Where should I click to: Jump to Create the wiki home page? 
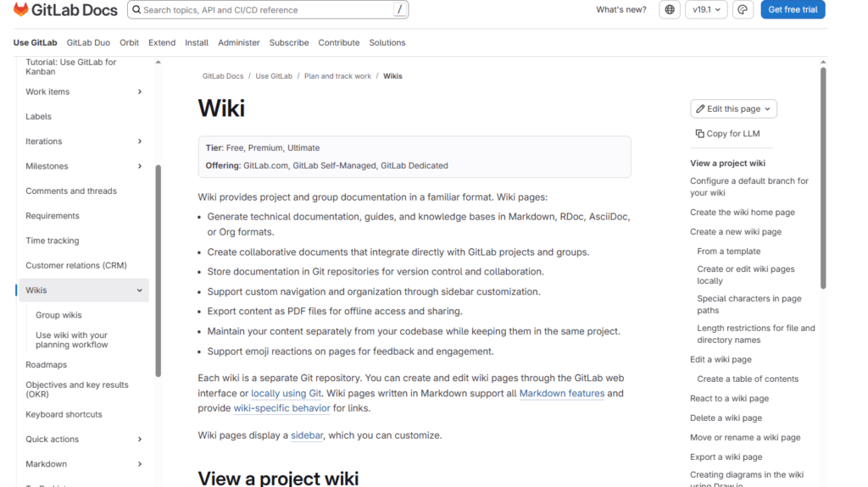[x=743, y=213]
